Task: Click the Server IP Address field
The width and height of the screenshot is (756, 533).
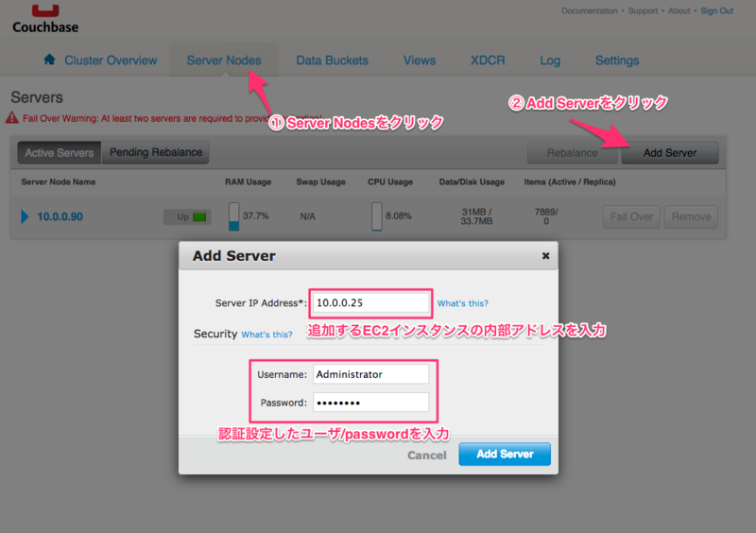Action: pyautogui.click(x=370, y=303)
